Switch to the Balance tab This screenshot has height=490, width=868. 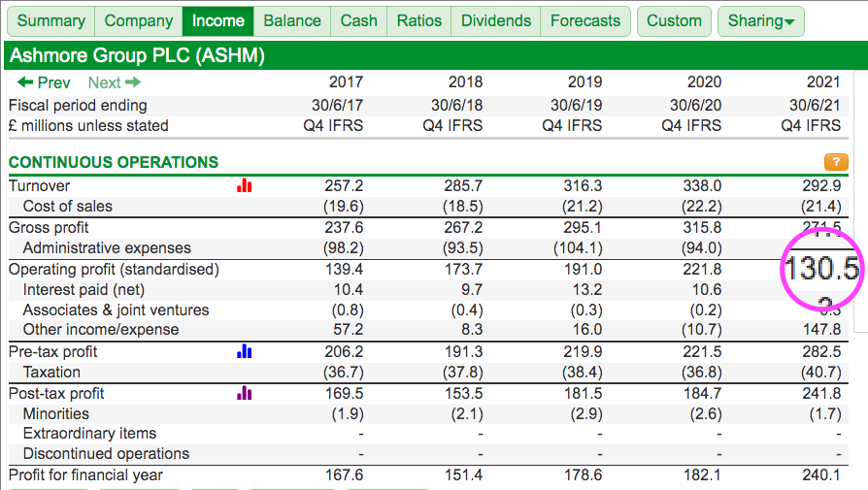(x=291, y=21)
